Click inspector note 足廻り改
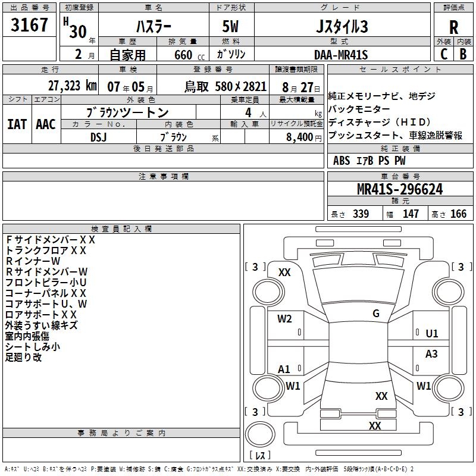Screen dimensions: 476x476 coord(23,358)
